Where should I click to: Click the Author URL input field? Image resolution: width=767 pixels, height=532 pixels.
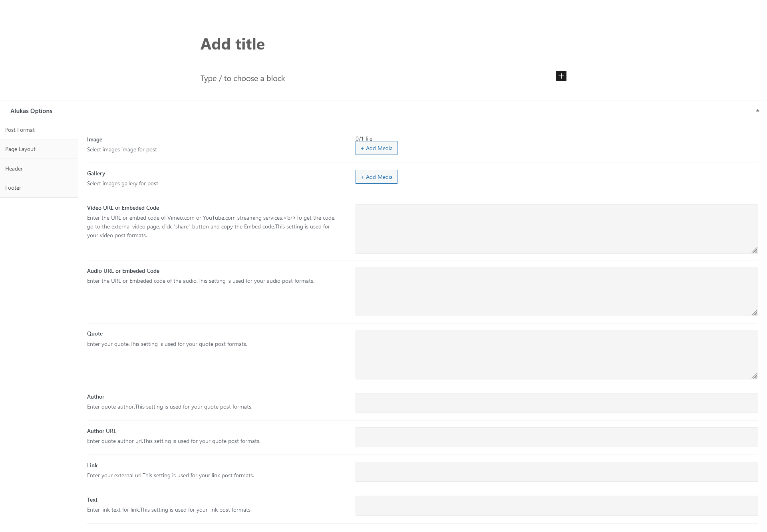556,437
